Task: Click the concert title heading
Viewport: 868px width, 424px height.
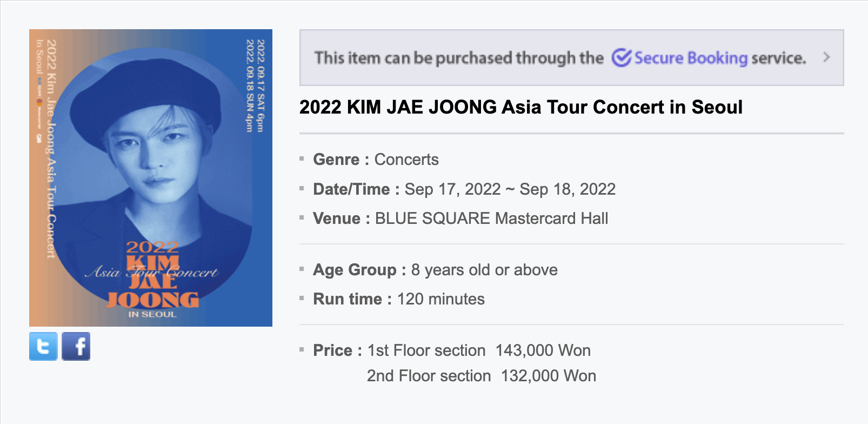Action: pyautogui.click(x=521, y=107)
